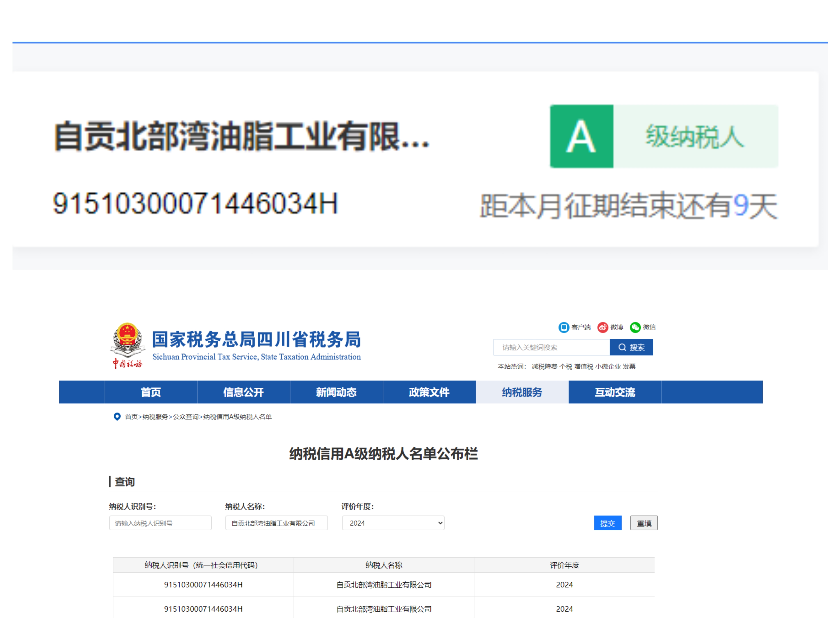Open the 信息公开 navigation tab

pyautogui.click(x=243, y=392)
